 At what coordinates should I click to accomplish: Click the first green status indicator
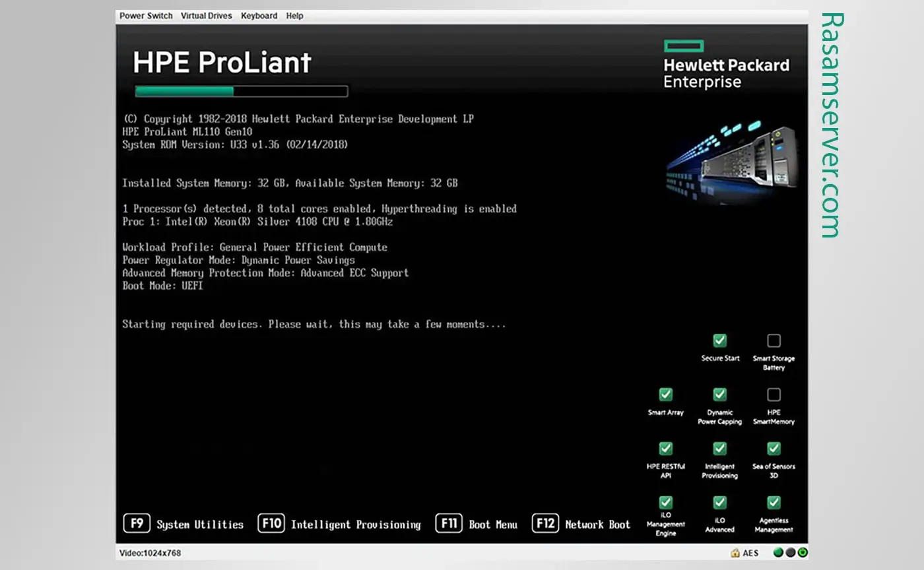[778, 553]
